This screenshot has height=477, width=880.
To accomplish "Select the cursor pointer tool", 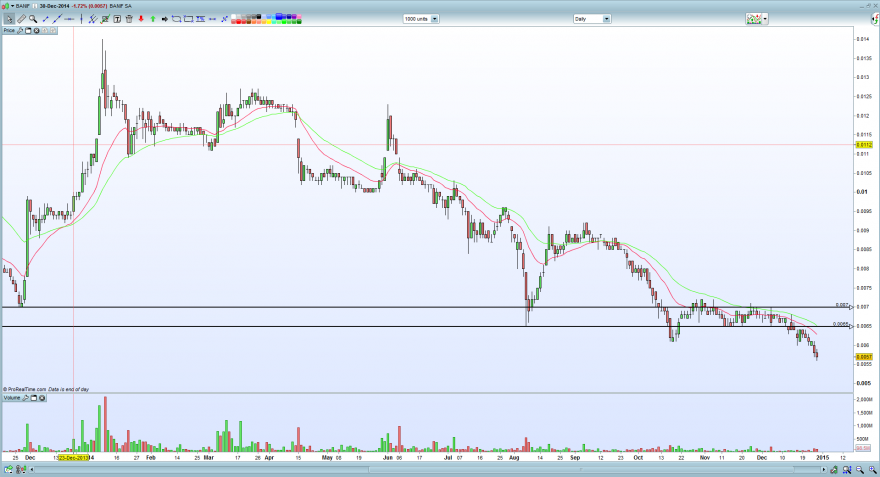I will pos(9,19).
